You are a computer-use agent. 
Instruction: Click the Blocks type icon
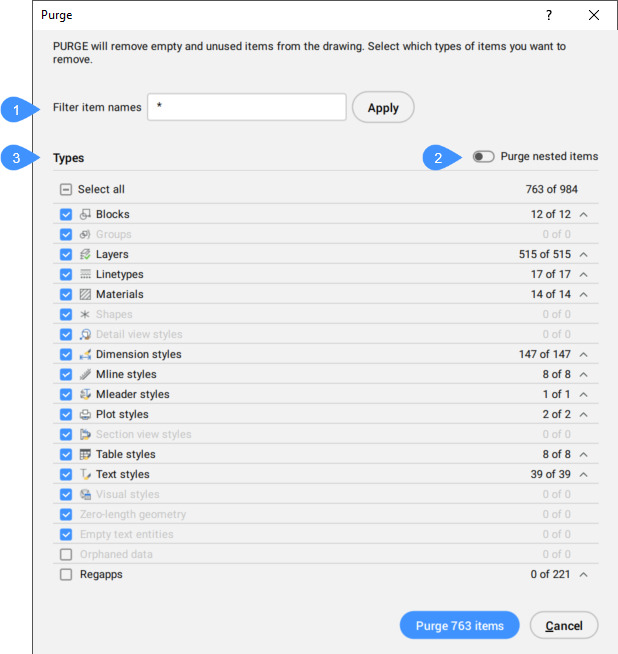85,214
